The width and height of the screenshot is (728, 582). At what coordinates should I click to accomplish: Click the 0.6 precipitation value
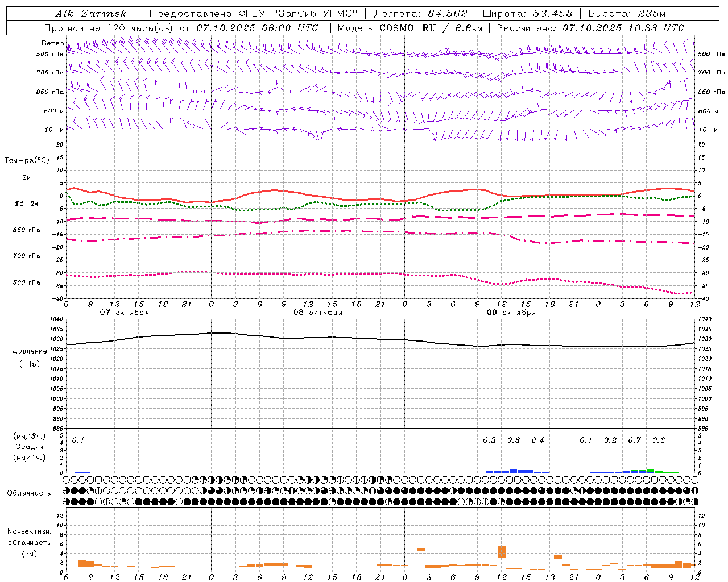pyautogui.click(x=659, y=440)
